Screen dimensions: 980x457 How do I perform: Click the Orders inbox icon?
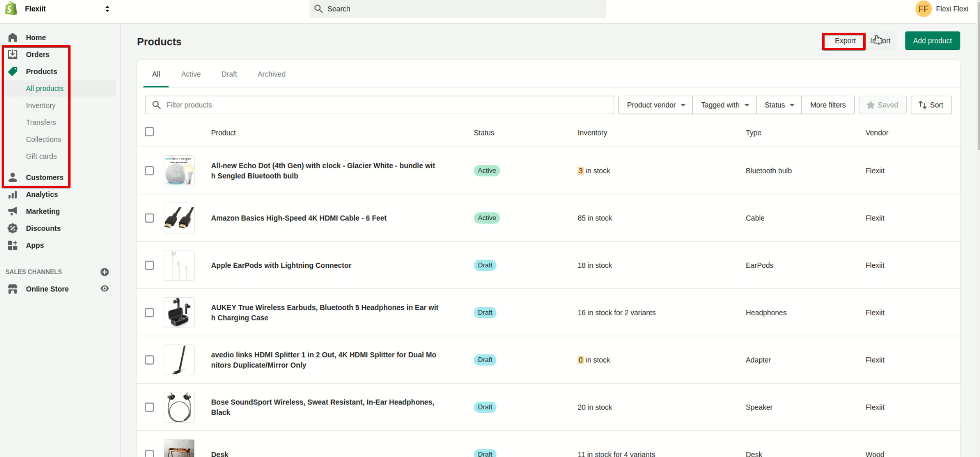13,54
